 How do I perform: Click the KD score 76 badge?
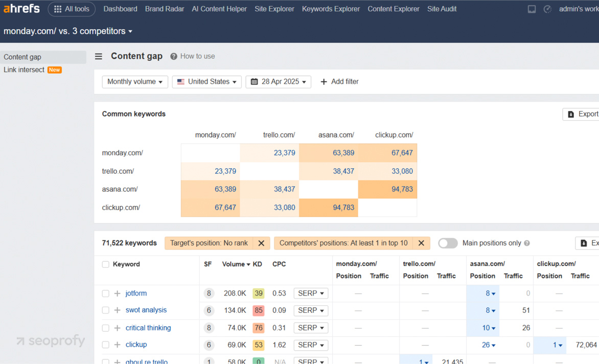[259, 328]
